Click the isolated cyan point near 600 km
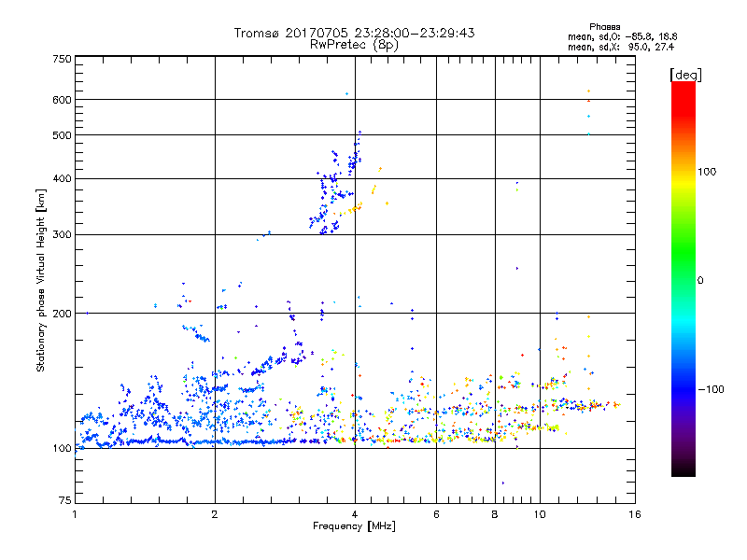This screenshot has width=747, height=560. (x=346, y=94)
